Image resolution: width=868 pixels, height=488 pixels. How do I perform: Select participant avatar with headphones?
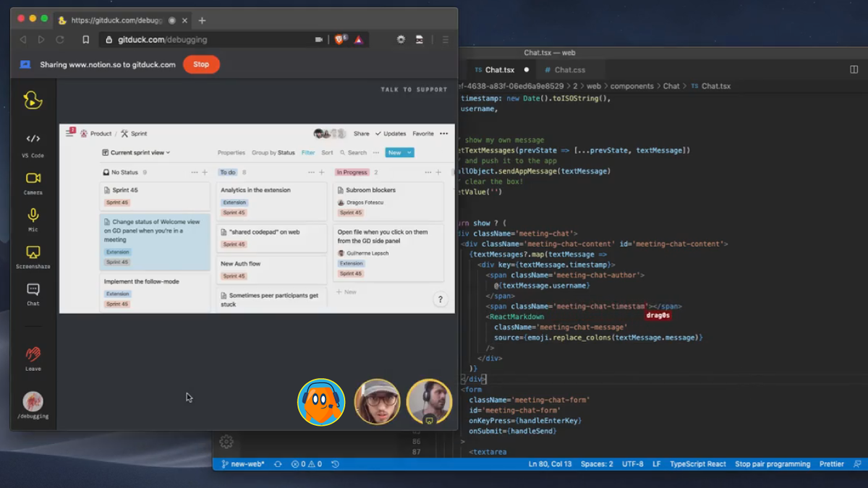[429, 402]
